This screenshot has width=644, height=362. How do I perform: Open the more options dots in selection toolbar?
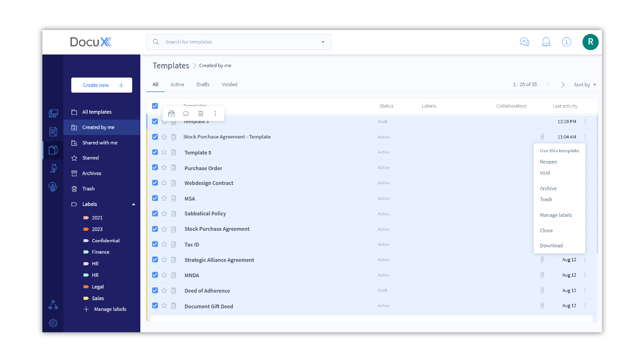[x=215, y=113]
